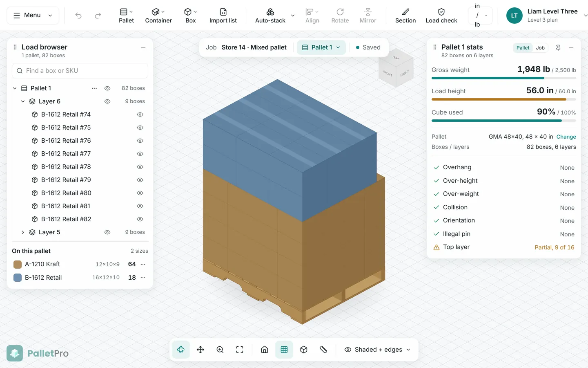Open more options for Pallet 1 row
Viewport: 588px width, 368px height.
click(94, 88)
